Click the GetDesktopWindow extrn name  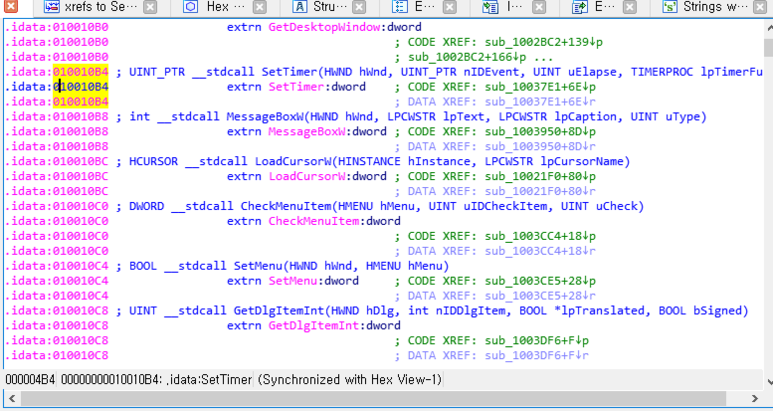324,27
